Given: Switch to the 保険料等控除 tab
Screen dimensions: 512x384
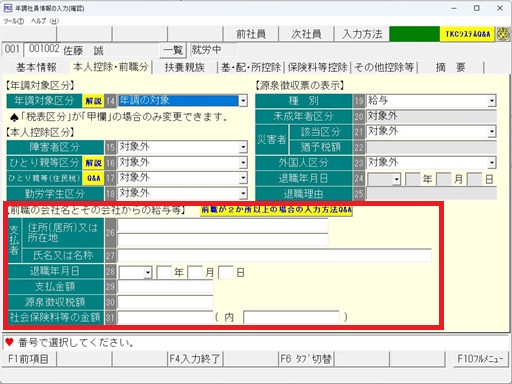Looking at the screenshot, I should pyautogui.click(x=317, y=67).
